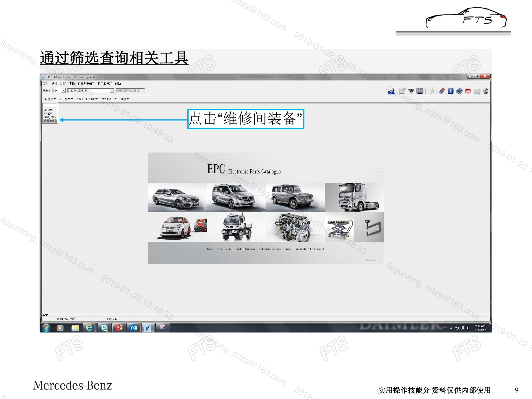Select BM模式 in the mode list

pyautogui.click(x=50, y=110)
